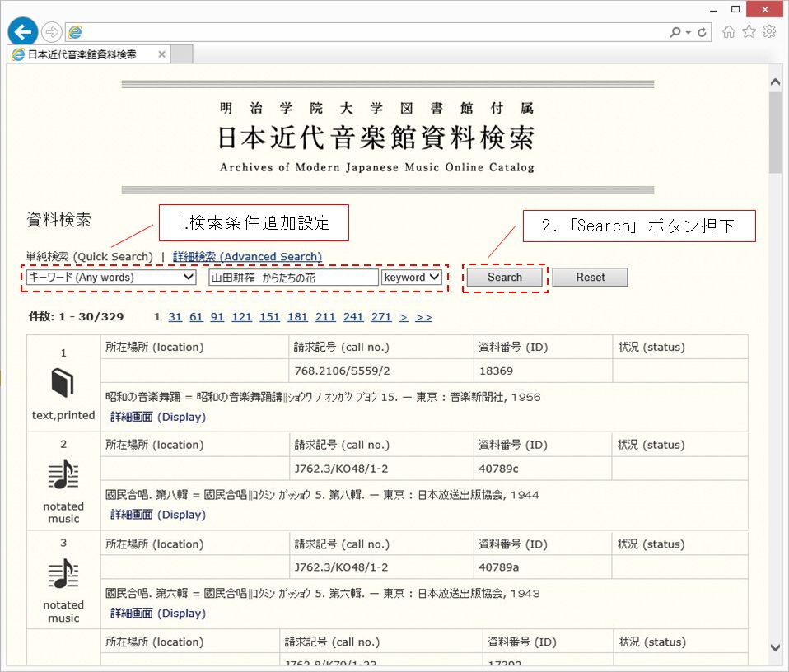Screen dimensions: 789x672
Task: Open 詳細検索 (Advanced Search) link
Action: click(247, 257)
